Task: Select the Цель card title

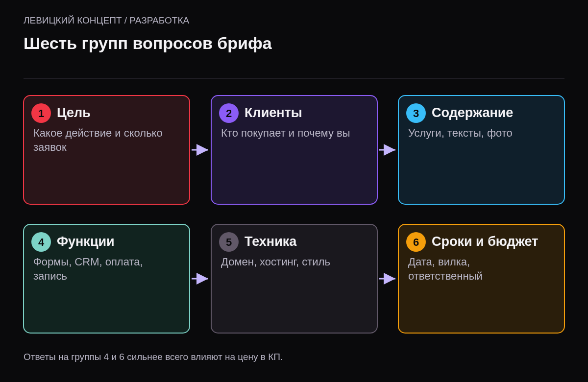Action: [x=73, y=113]
